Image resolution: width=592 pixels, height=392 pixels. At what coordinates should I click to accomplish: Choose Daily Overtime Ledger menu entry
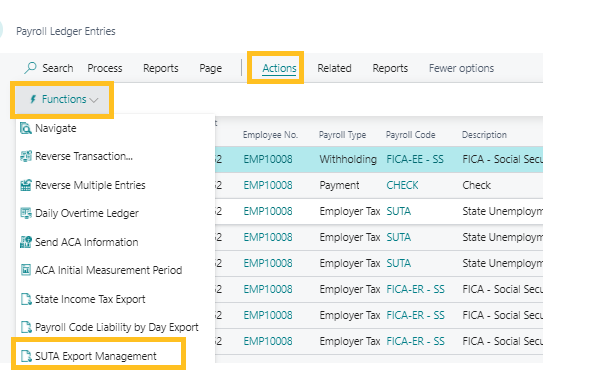[x=87, y=213]
